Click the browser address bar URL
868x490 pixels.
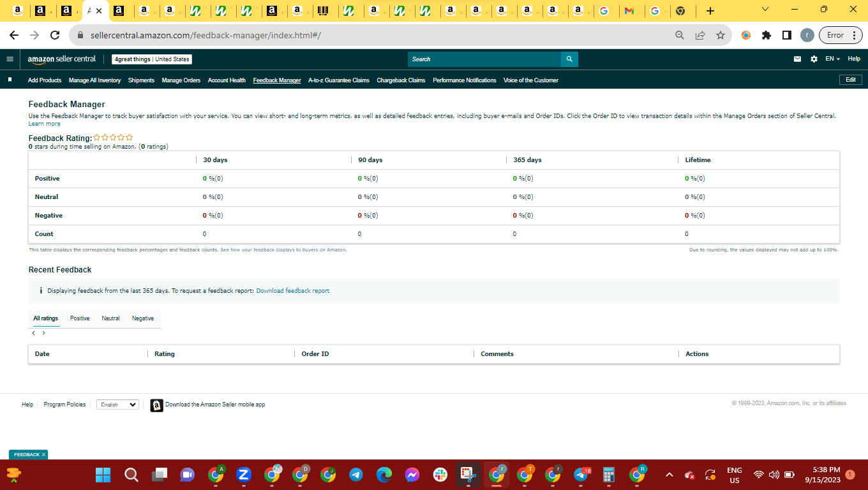206,35
